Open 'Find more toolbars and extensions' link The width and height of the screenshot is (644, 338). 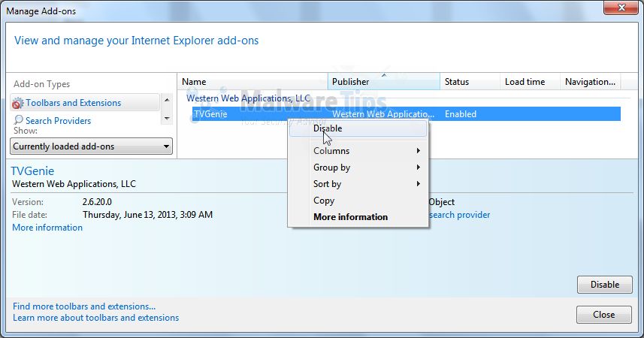point(84,306)
